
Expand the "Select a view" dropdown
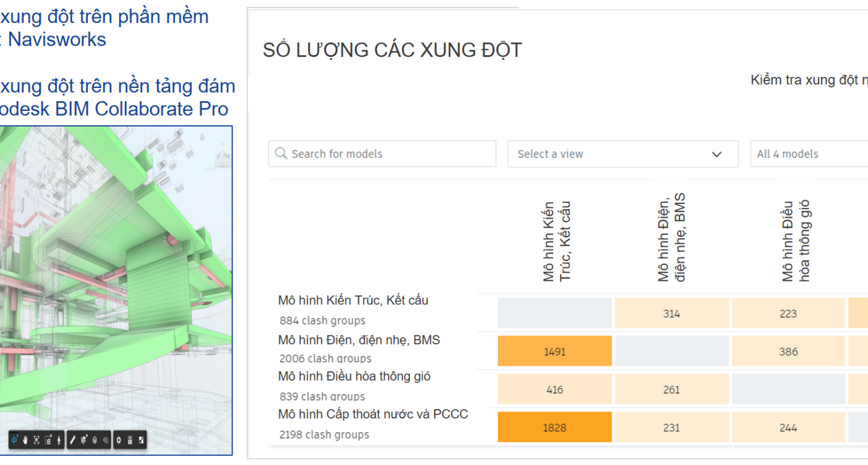tap(622, 154)
